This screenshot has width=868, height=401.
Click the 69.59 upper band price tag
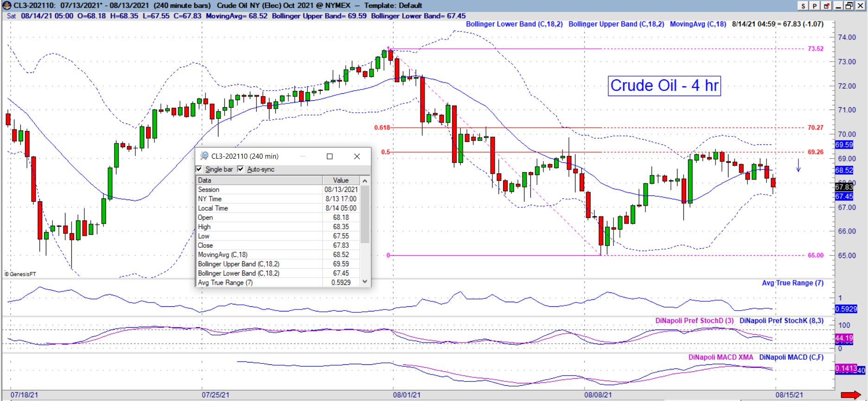pos(844,145)
